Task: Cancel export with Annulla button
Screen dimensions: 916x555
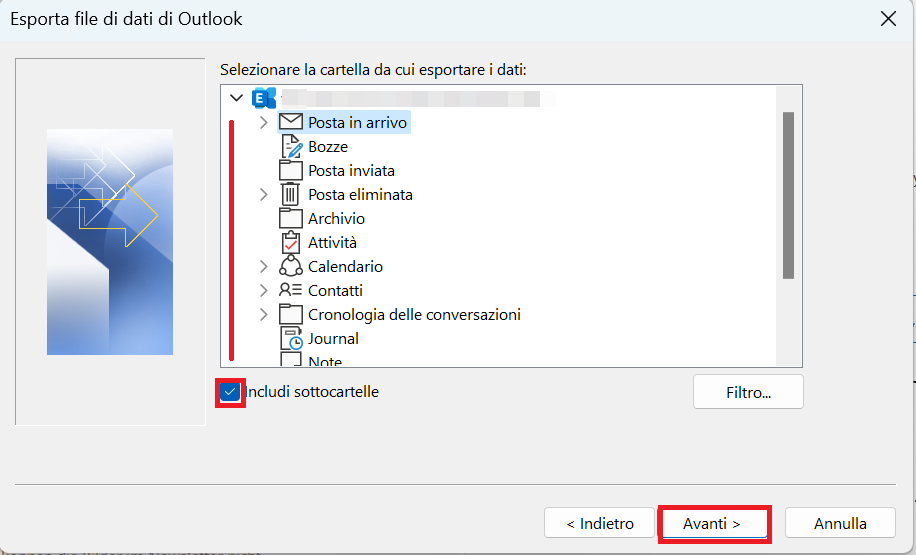Action: click(x=840, y=523)
